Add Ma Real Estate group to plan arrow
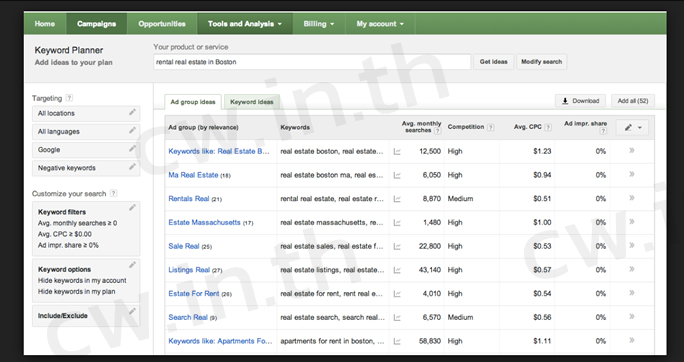684x362 pixels. coord(632,174)
